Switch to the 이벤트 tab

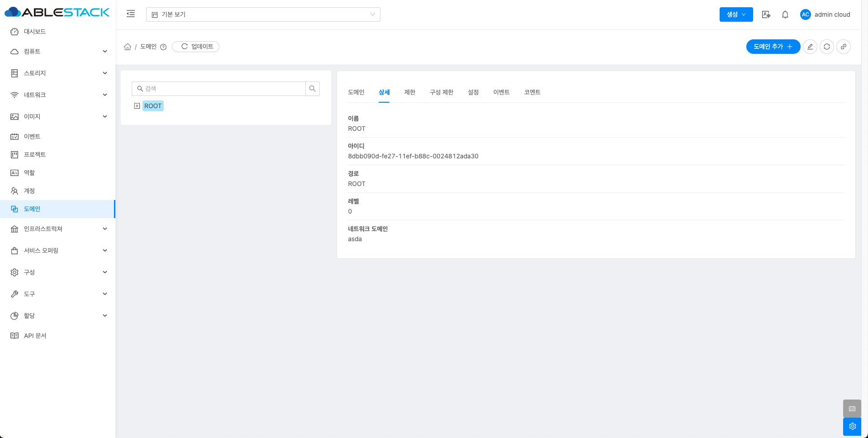tap(501, 92)
